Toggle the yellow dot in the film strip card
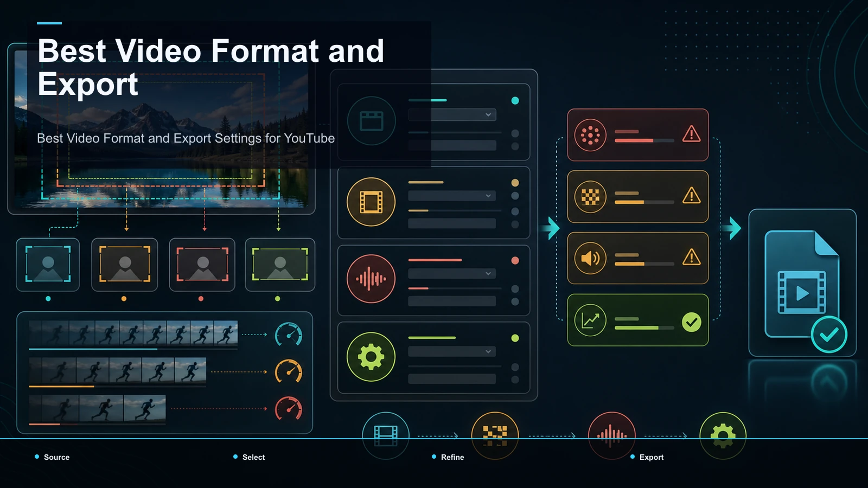The image size is (868, 488). (x=515, y=183)
